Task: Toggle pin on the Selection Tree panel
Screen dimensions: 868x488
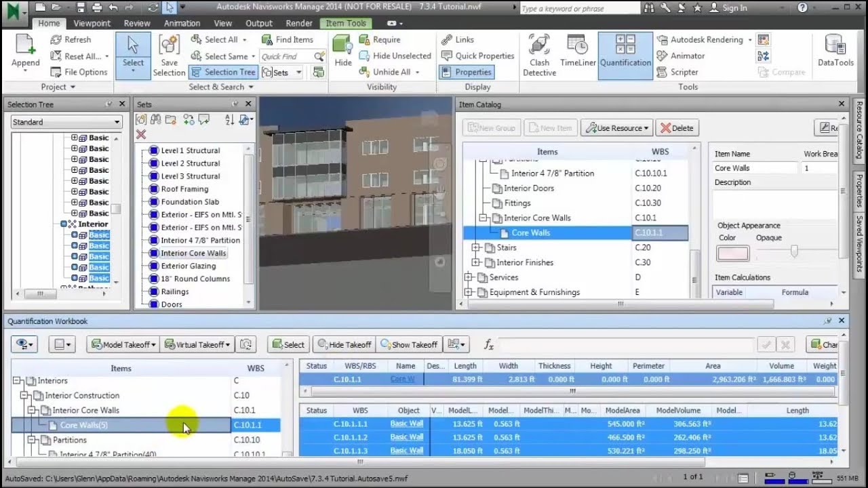Action: (109, 104)
